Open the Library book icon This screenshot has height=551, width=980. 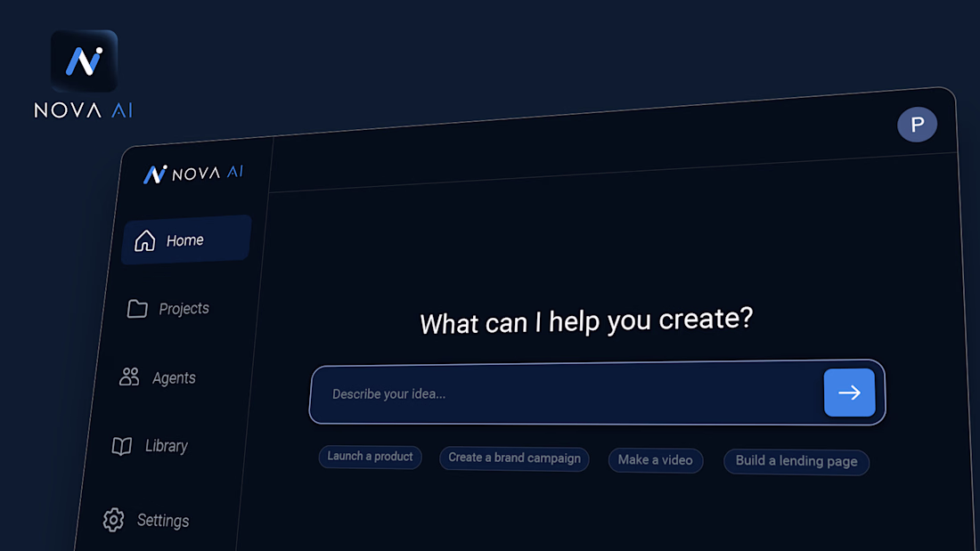pos(122,446)
